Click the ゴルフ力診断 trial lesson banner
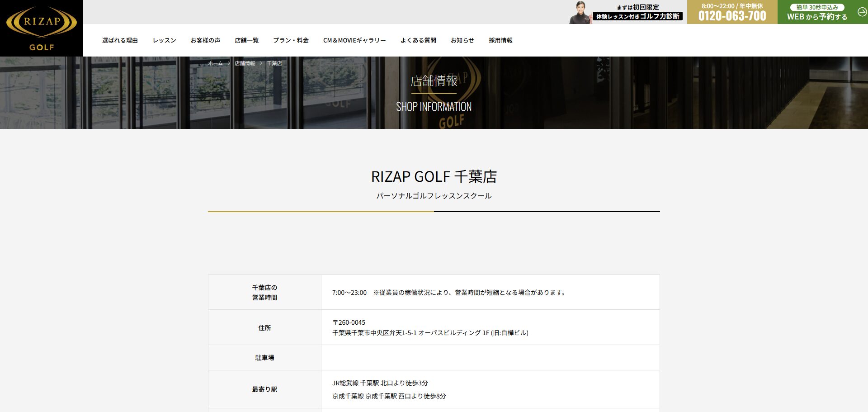 point(637,13)
